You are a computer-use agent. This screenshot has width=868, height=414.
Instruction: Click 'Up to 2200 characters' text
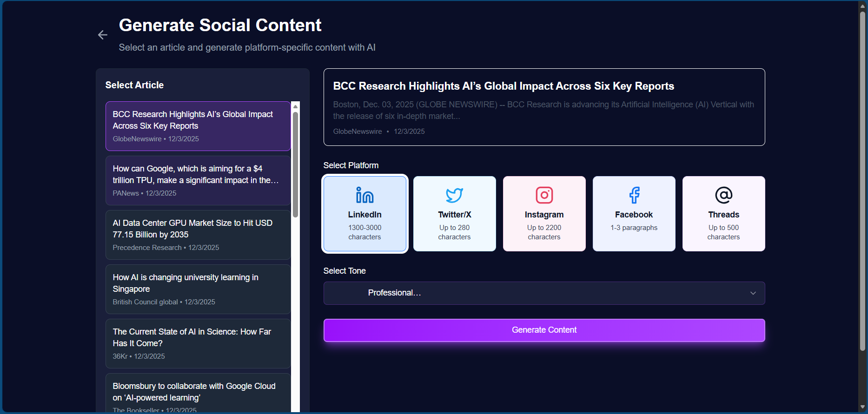click(544, 232)
